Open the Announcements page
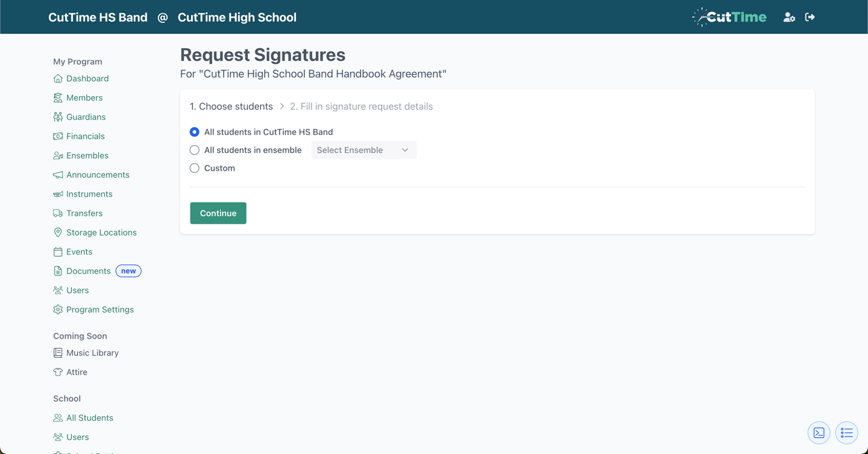Viewport: 868px width, 454px height. pos(98,175)
